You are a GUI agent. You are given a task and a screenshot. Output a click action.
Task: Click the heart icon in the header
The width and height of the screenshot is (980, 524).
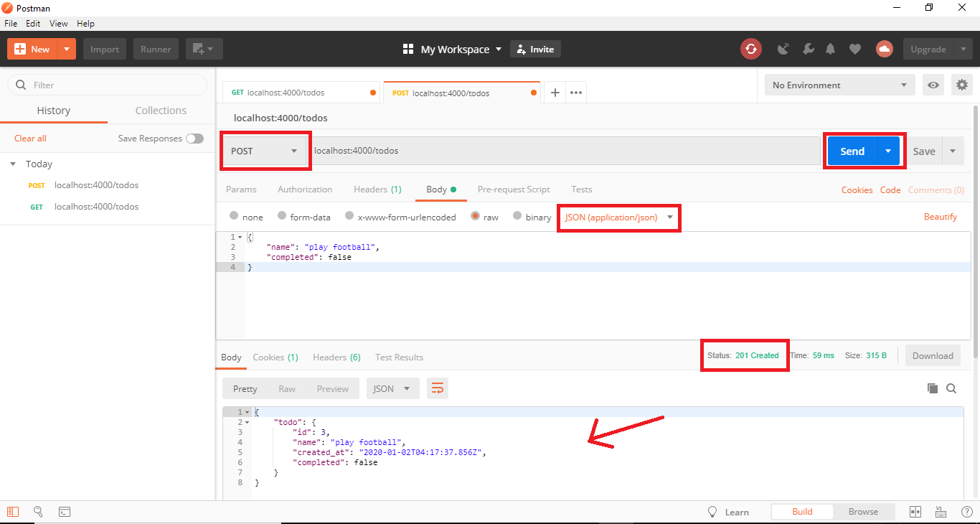point(854,49)
